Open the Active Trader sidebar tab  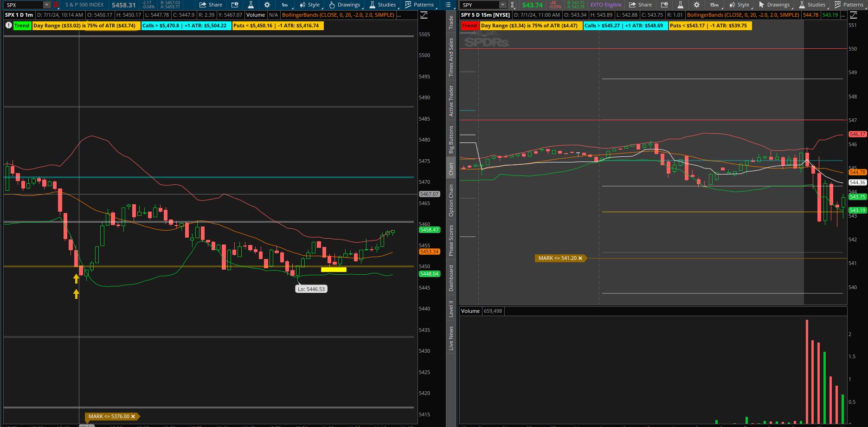tap(451, 100)
